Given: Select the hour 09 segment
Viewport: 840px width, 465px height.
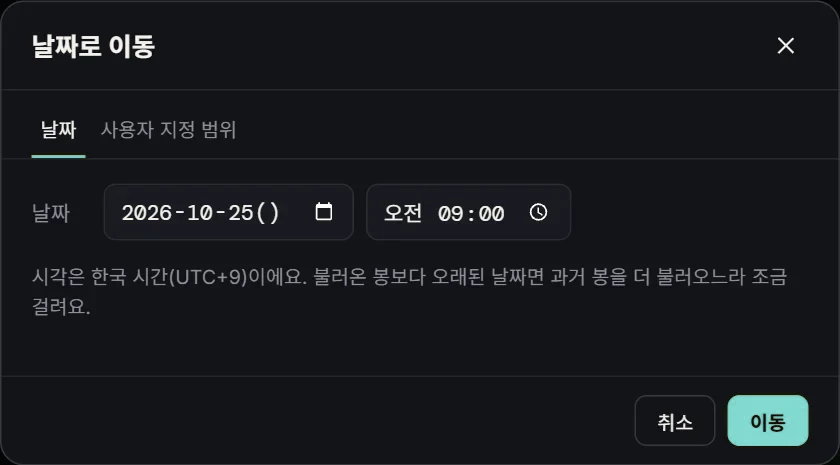Looking at the screenshot, I should point(451,214).
